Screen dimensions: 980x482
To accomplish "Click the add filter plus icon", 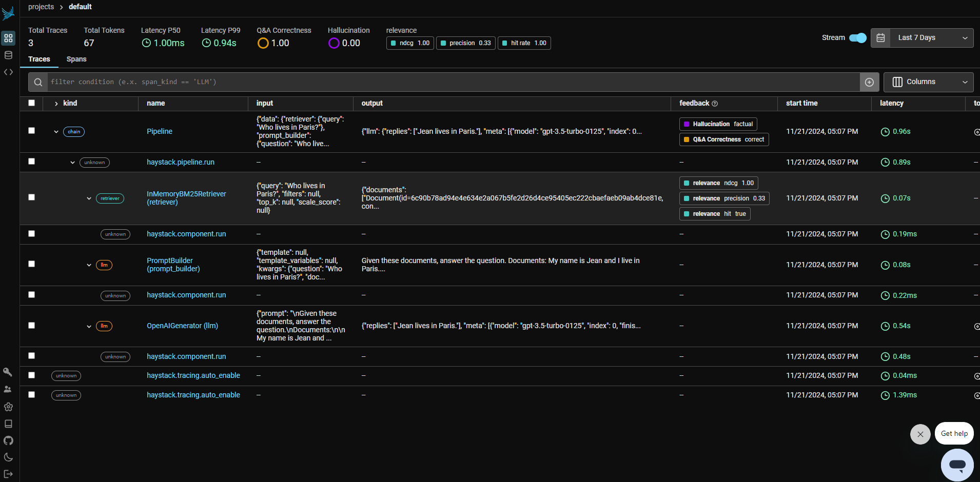I will click(x=869, y=82).
